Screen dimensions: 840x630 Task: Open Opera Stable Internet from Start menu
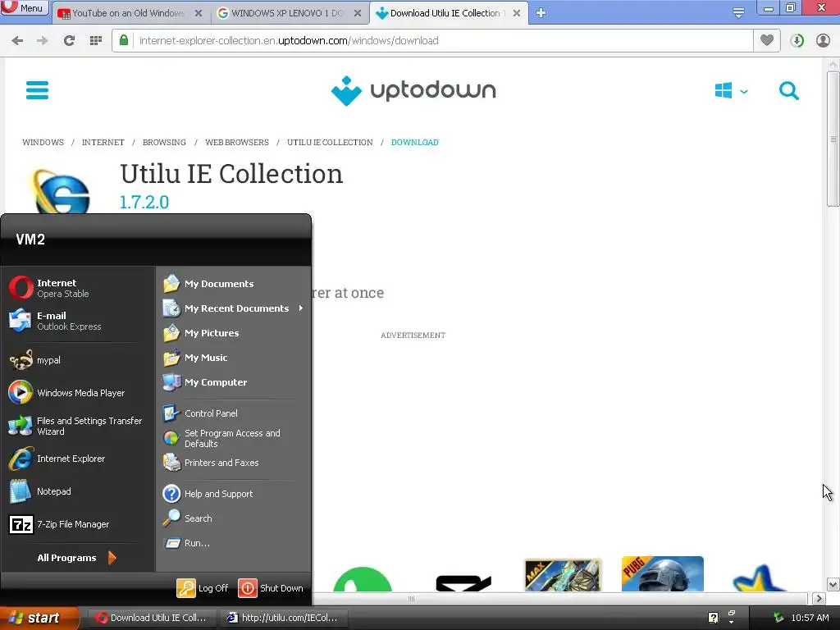(x=78, y=288)
